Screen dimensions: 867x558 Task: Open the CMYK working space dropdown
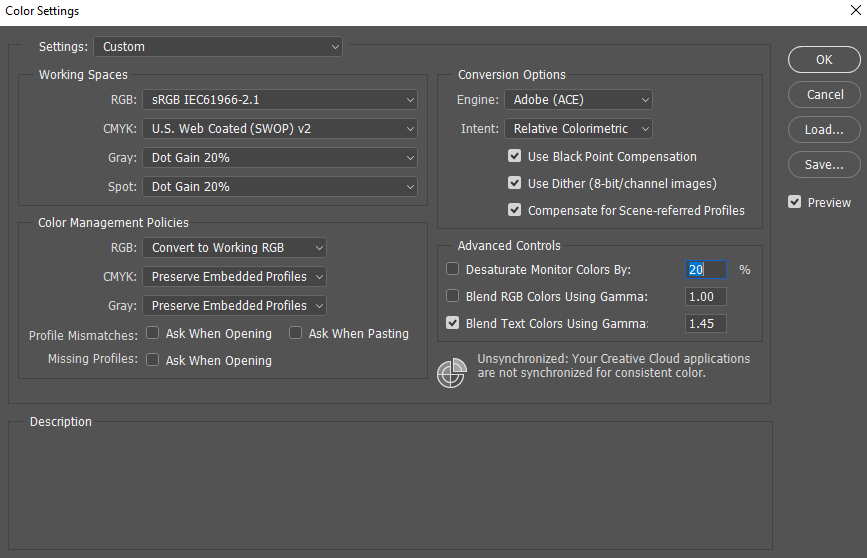280,129
